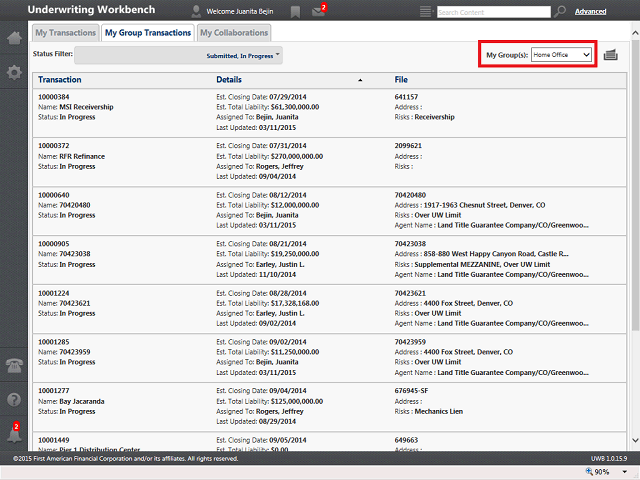The height and width of the screenshot is (480, 640).
Task: Click risk Supplemental MEZZANINE, Over UW Limit
Action: [x=482, y=264]
